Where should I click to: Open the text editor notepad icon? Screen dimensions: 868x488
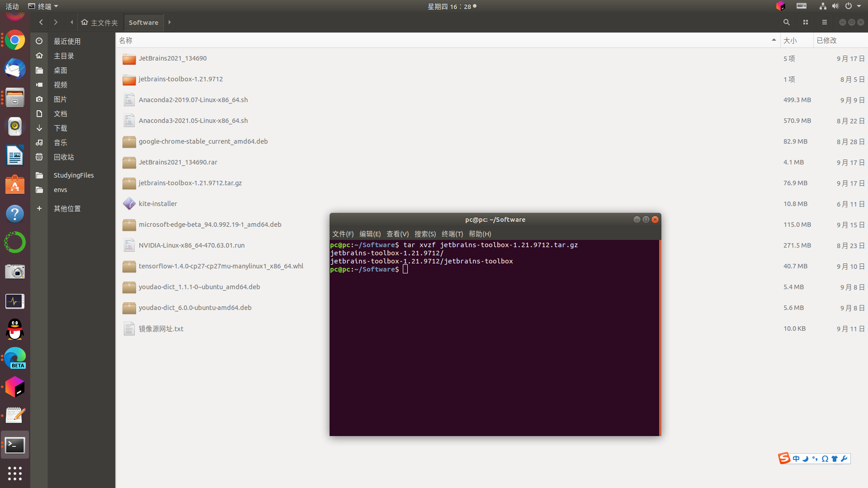(x=15, y=416)
